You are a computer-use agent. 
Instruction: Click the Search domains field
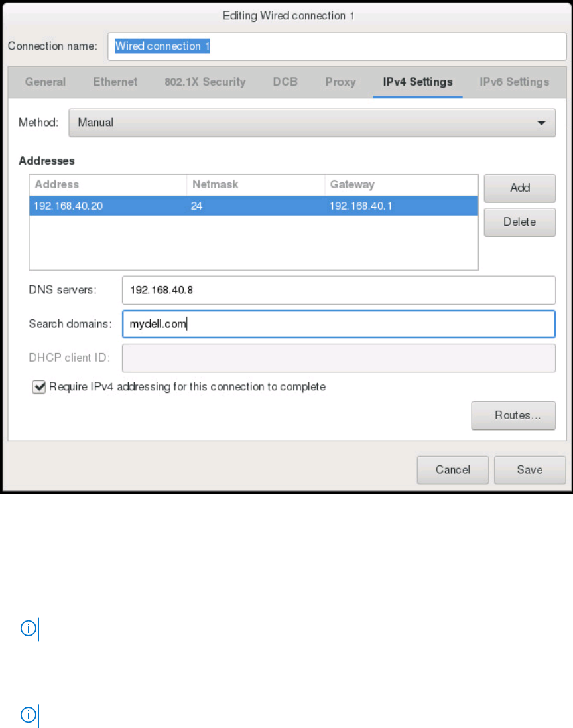coord(339,324)
